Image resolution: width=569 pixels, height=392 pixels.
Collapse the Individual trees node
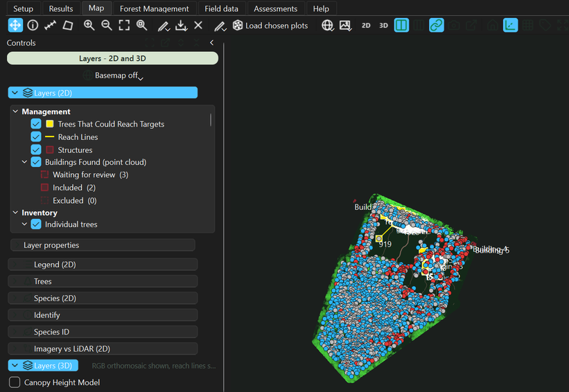(24, 224)
